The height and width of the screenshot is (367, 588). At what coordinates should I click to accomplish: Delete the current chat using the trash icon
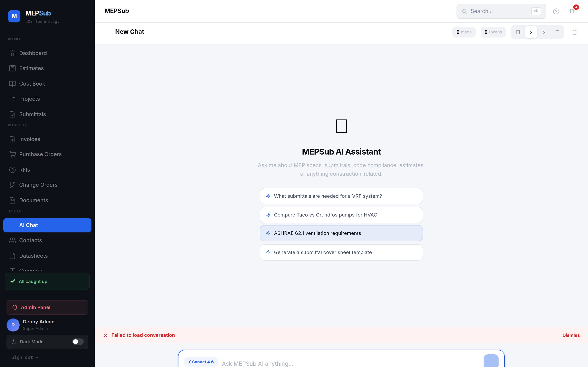pyautogui.click(x=574, y=32)
